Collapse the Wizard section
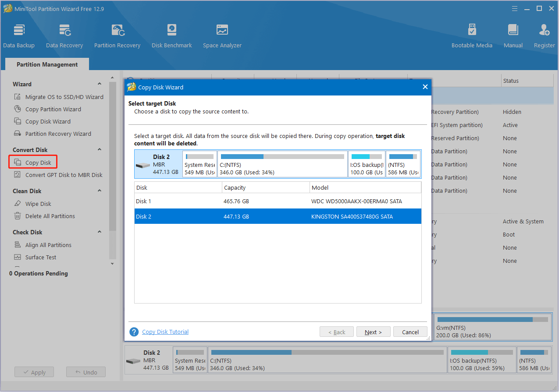 pos(100,84)
